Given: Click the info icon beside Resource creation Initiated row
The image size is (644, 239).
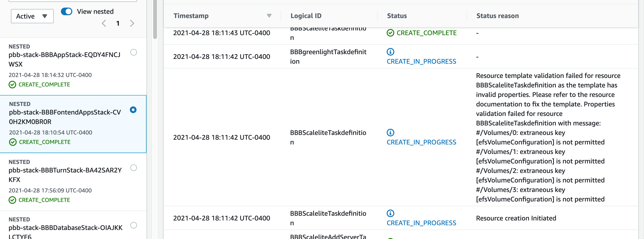Looking at the screenshot, I should [390, 213].
